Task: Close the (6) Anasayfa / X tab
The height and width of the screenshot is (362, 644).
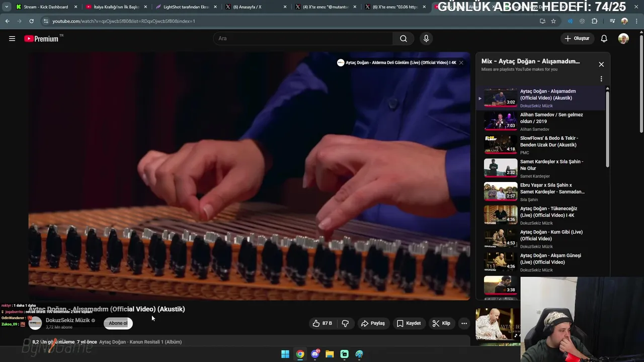Action: pyautogui.click(x=285, y=7)
